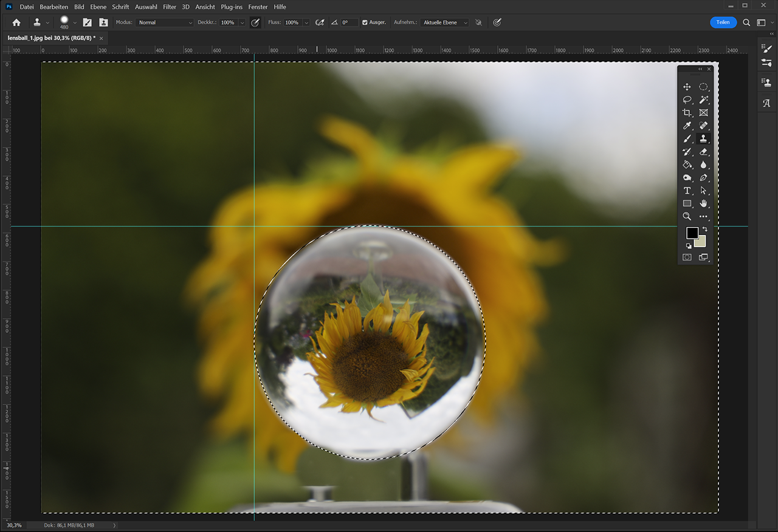Toggle airbrush build-up effect button
The height and width of the screenshot is (532, 778).
(320, 22)
